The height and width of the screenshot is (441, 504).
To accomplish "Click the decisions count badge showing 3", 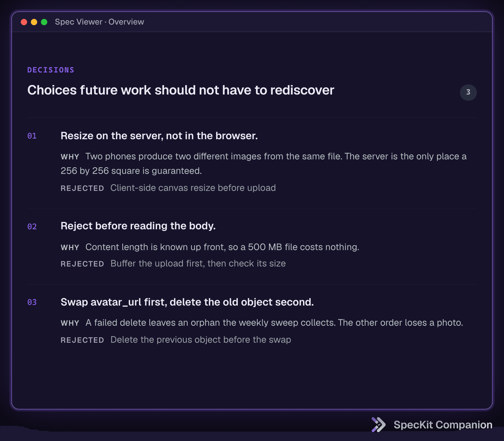I will click(468, 92).
